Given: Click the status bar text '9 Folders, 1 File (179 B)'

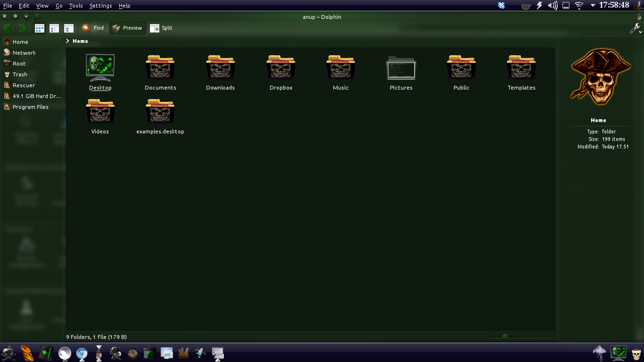Looking at the screenshot, I should point(96,337).
